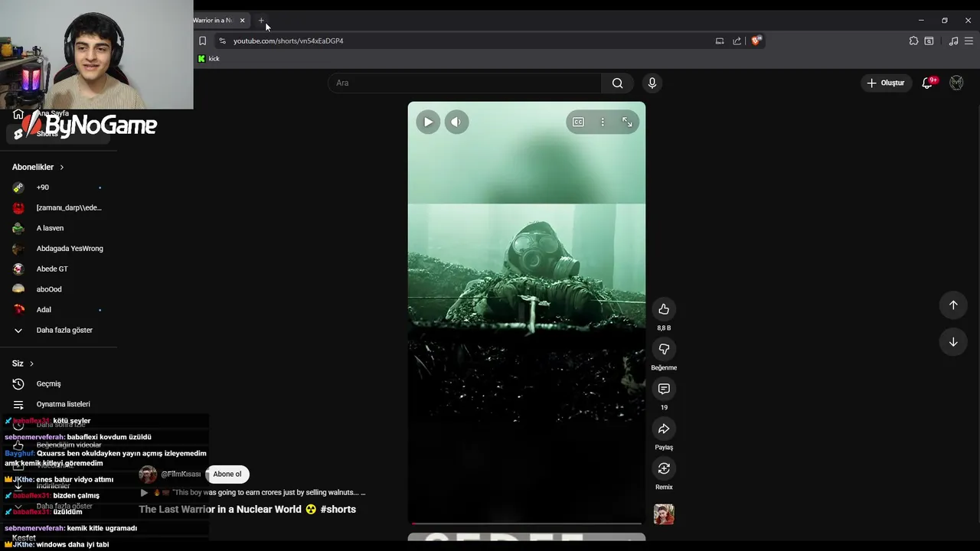The image size is (980, 551).
Task: Start voice search with microphone
Action: (652, 83)
